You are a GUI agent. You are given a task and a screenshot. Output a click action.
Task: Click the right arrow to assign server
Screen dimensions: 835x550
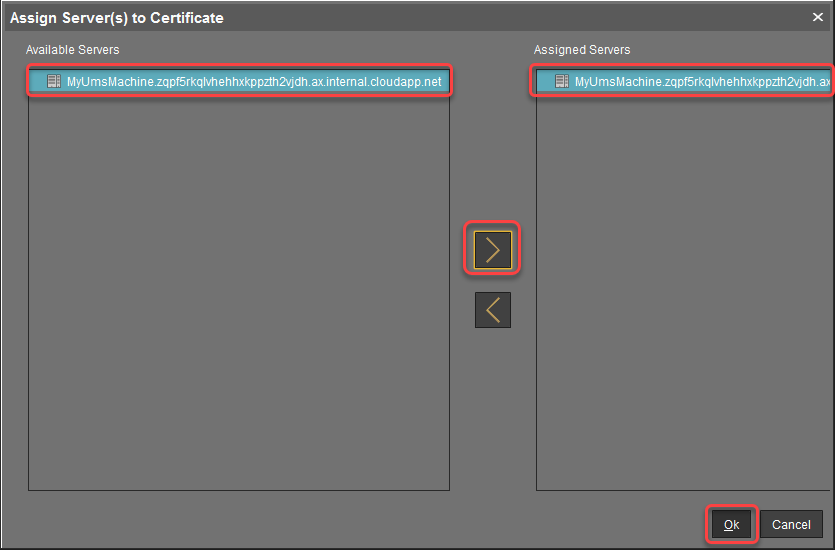[492, 250]
